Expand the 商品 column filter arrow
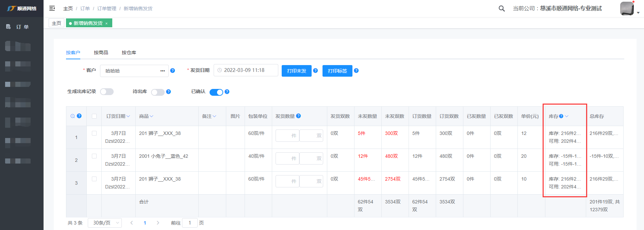 click(x=151, y=116)
